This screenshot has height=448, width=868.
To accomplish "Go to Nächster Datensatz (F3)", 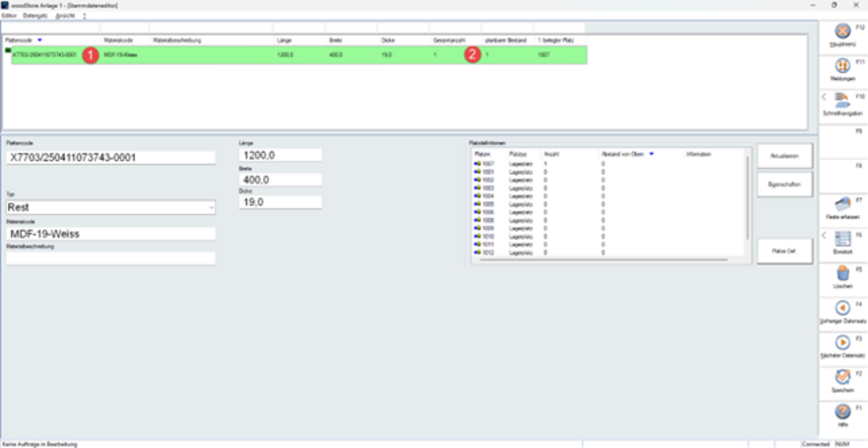I will pyautogui.click(x=842, y=342).
